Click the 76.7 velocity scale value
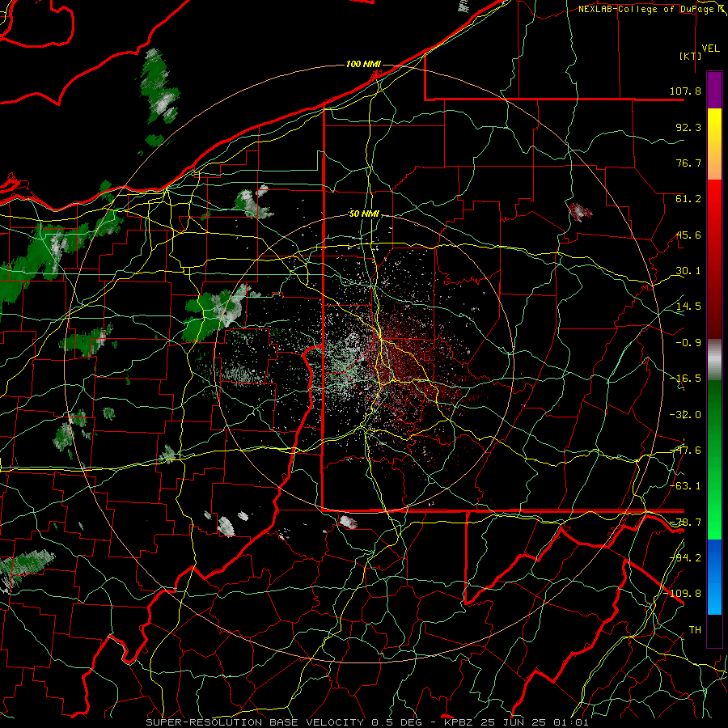 pos(688,163)
